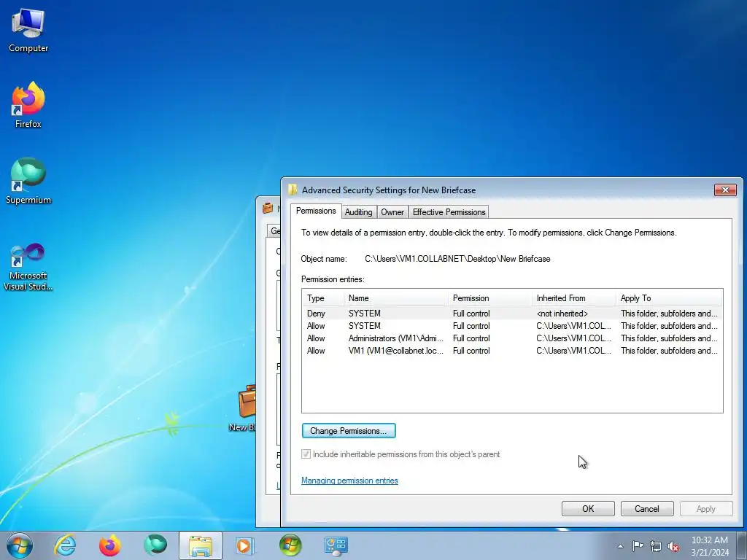Open the Managing permission entries link

(349, 481)
